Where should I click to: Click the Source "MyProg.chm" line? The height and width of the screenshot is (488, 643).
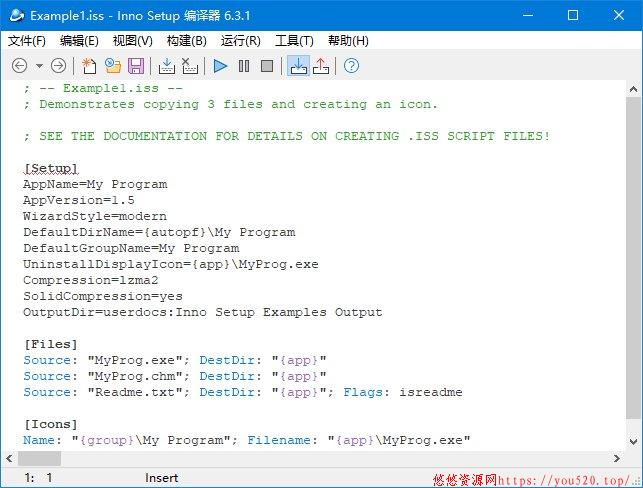pyautogui.click(x=175, y=376)
